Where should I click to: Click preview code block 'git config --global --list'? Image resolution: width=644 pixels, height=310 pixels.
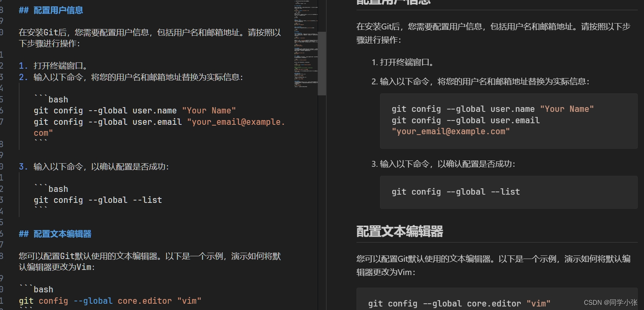point(509,192)
